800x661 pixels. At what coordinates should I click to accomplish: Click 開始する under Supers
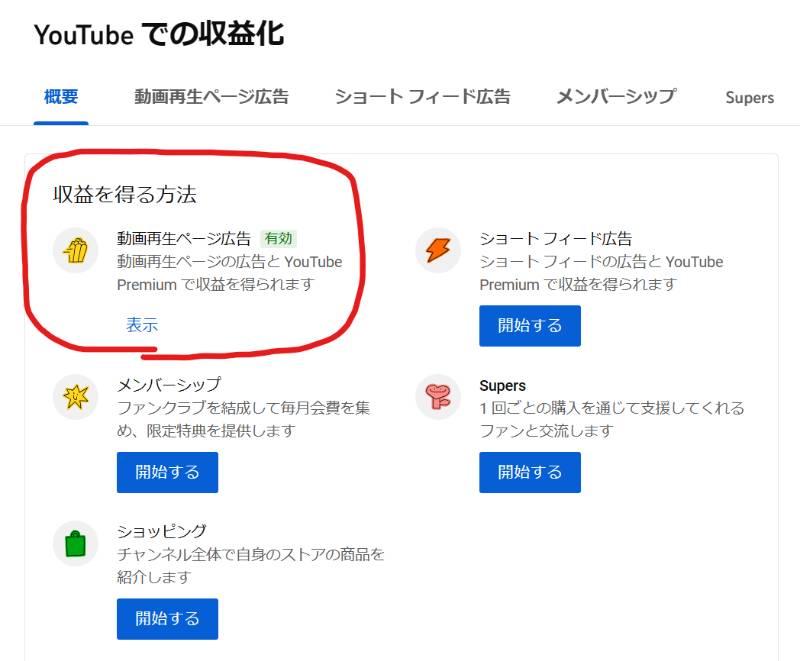[530, 472]
